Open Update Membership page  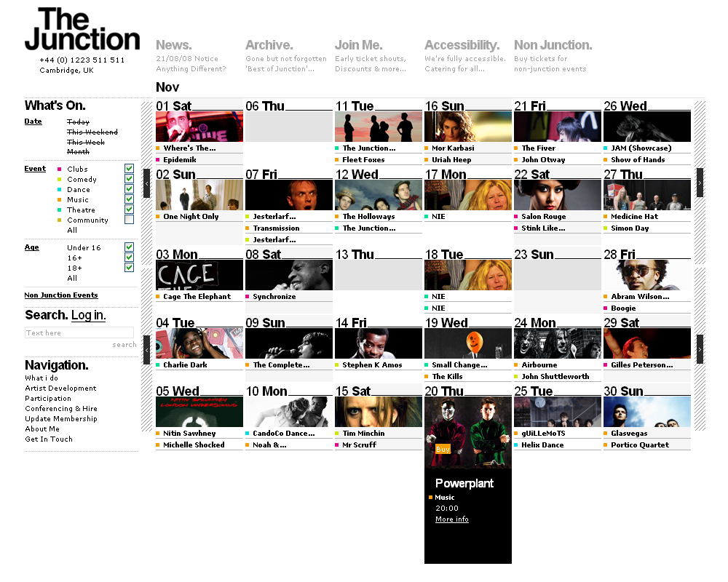click(x=61, y=418)
